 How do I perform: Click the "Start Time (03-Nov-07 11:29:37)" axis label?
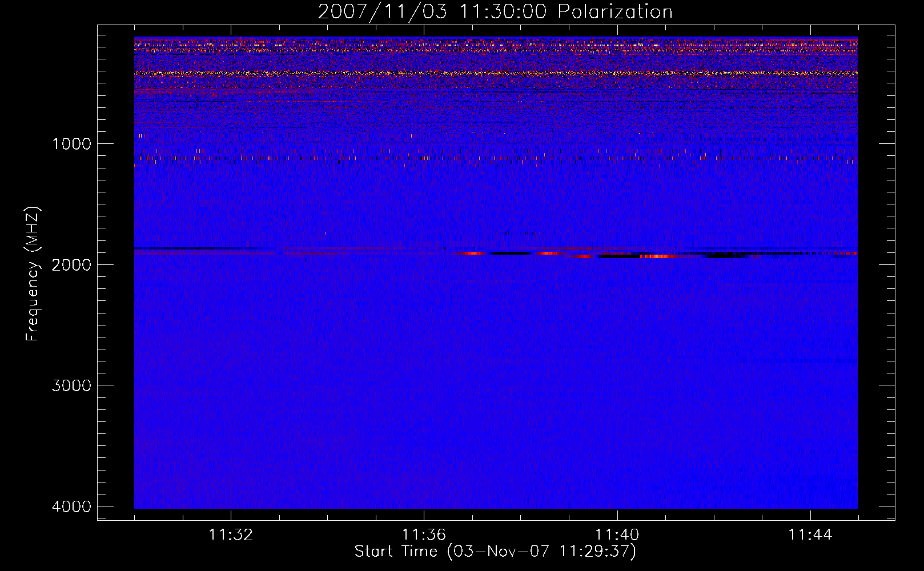pos(495,552)
